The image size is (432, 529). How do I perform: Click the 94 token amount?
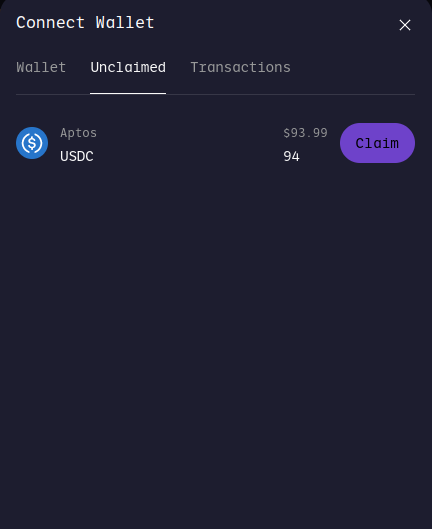point(291,156)
